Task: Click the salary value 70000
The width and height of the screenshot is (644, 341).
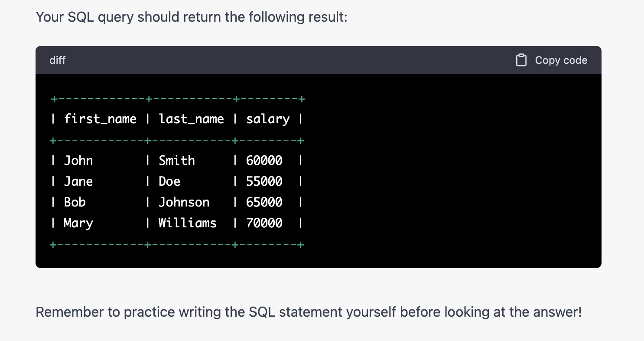Action: (264, 223)
